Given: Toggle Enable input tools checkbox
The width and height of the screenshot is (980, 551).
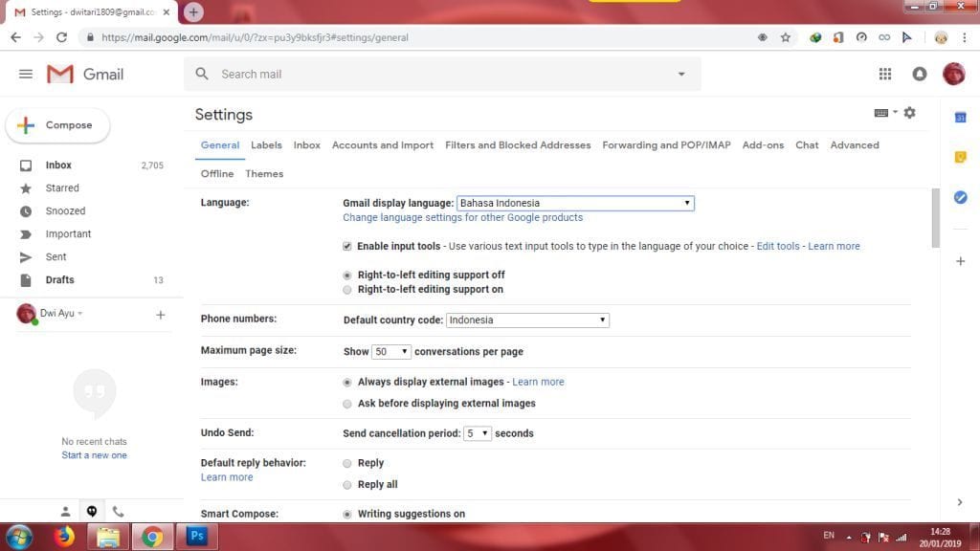Looking at the screenshot, I should 346,246.
